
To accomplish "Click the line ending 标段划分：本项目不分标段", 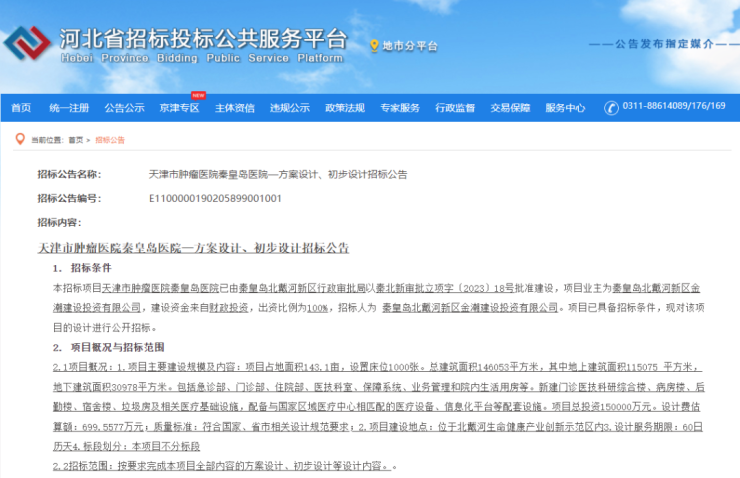I will point(126,446).
